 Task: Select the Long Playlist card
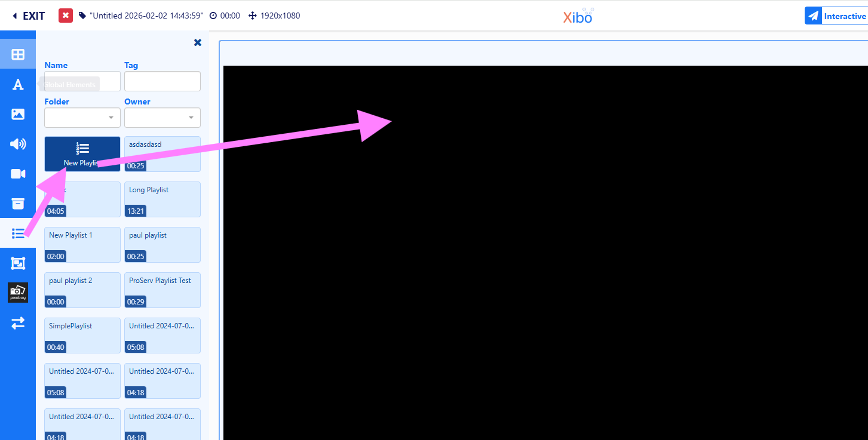162,199
